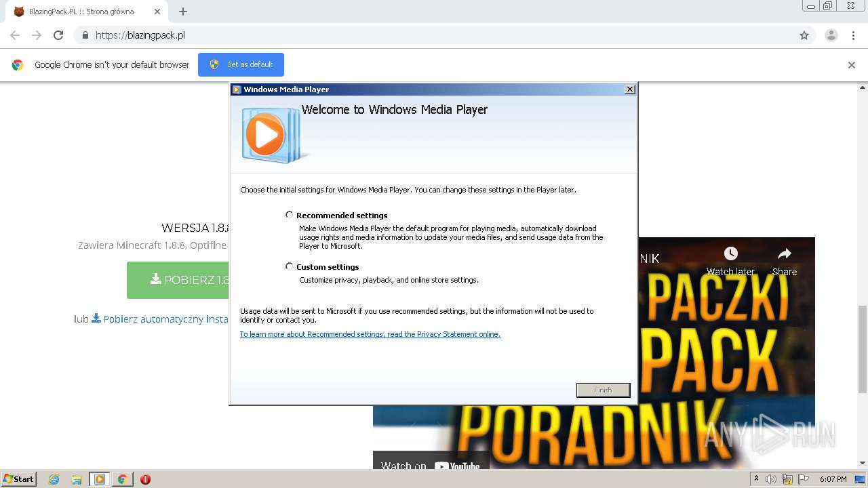Click the 6:07 PM taskbar clock

pos(833,479)
